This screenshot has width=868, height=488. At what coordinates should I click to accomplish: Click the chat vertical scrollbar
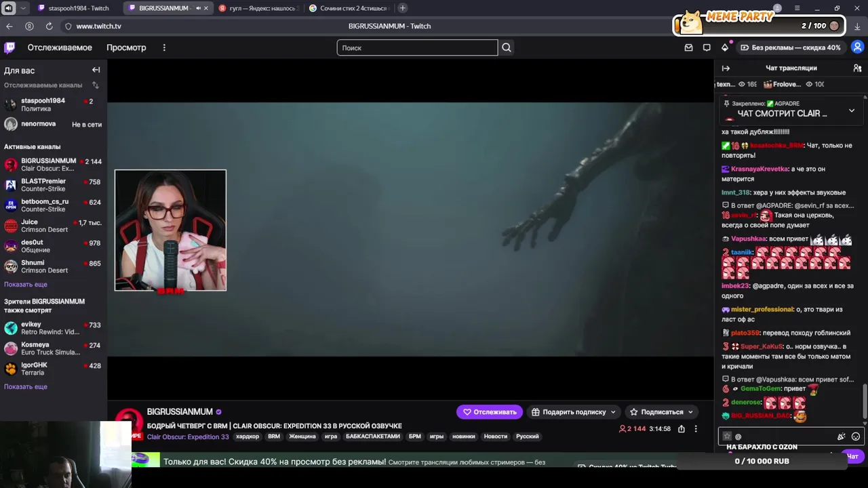pos(865,403)
